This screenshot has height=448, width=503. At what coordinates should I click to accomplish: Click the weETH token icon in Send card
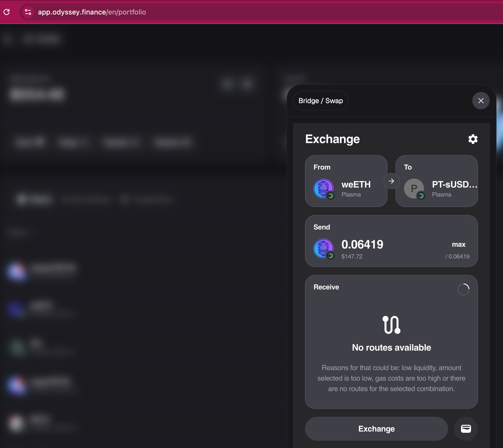(324, 249)
